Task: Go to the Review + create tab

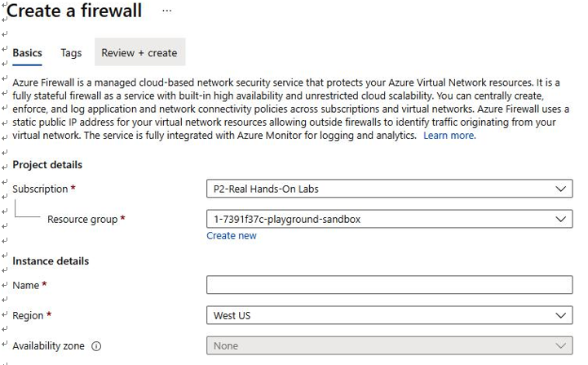Action: [x=139, y=52]
